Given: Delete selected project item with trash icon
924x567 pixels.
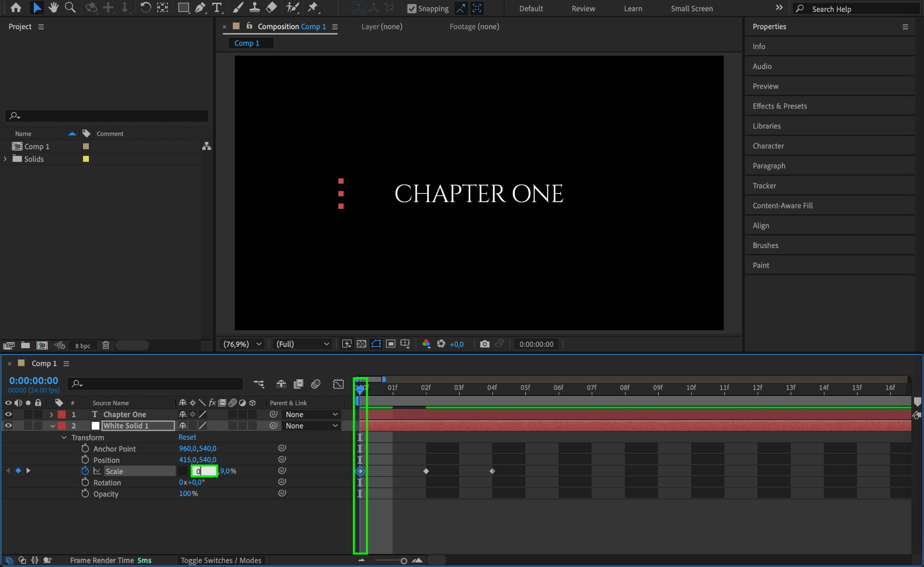Looking at the screenshot, I should click(106, 346).
